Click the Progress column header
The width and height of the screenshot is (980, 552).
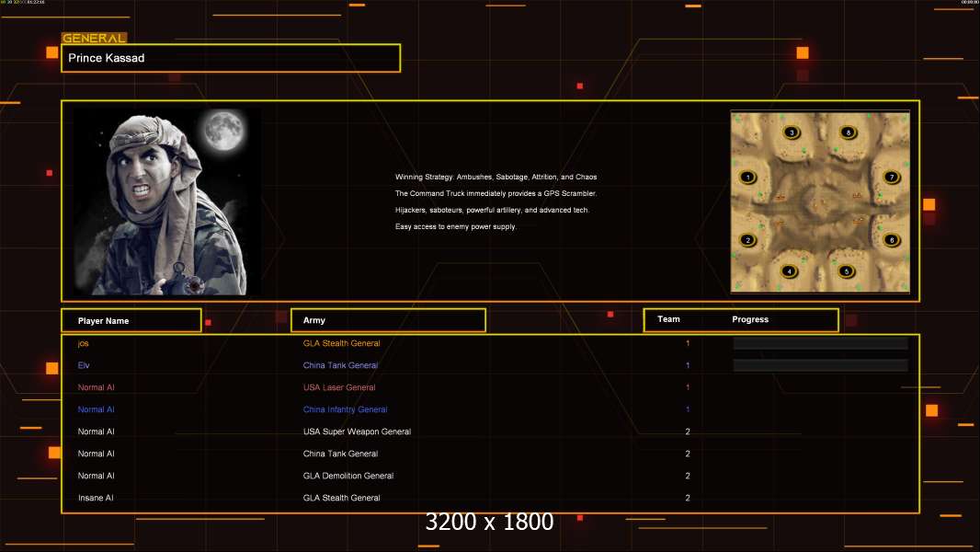(x=750, y=319)
